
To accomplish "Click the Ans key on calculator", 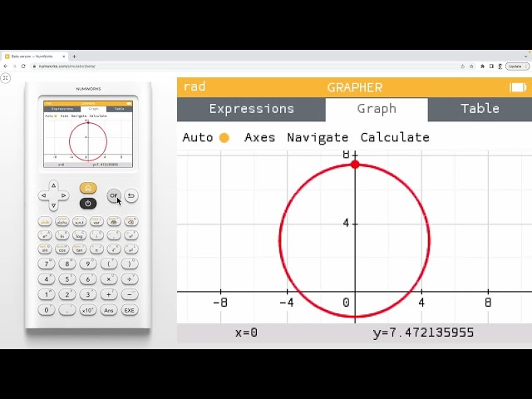I will (109, 310).
